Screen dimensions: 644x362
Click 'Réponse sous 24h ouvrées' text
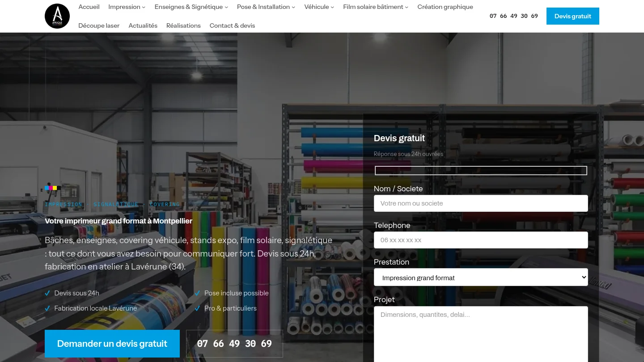tap(408, 154)
